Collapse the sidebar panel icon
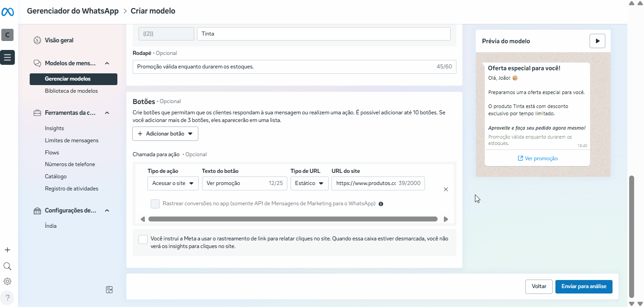644x307 pixels. (x=109, y=289)
